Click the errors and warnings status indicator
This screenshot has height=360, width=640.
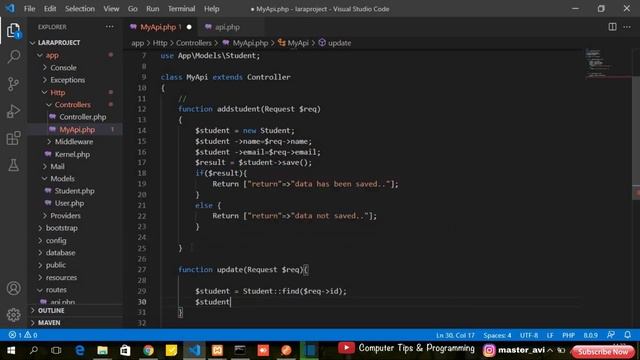(x=23, y=335)
